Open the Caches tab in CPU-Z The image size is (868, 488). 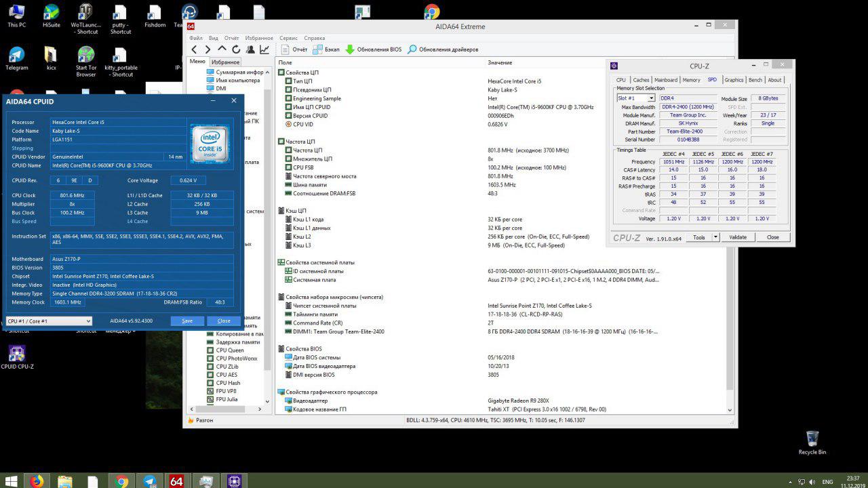(641, 80)
